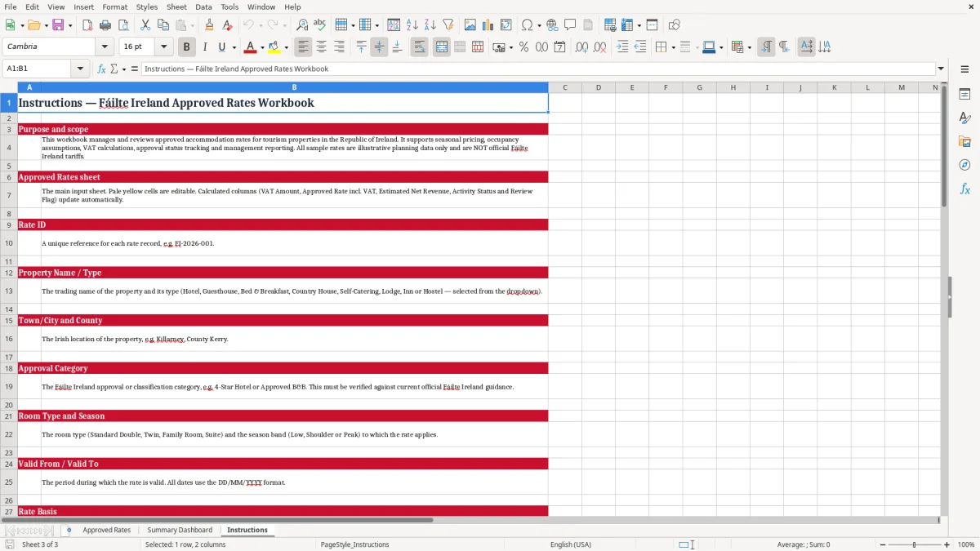Image resolution: width=980 pixels, height=551 pixels.
Task: Open the sidebar Gallery icon
Action: click(964, 141)
